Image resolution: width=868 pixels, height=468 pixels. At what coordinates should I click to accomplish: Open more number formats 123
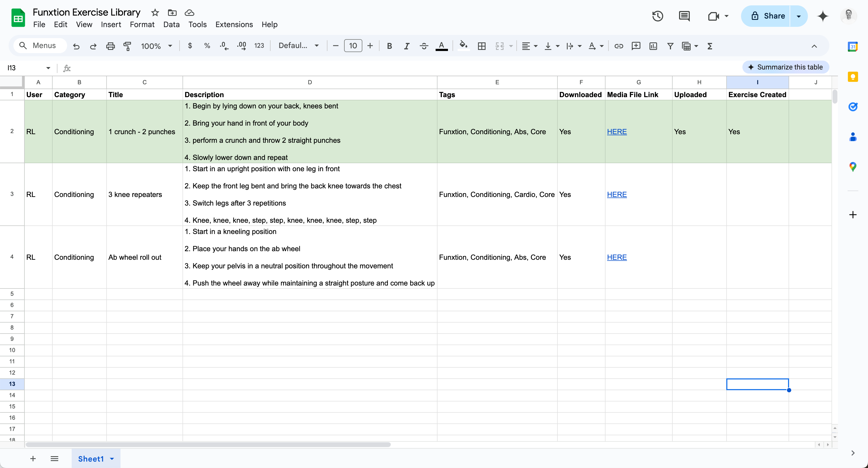click(259, 46)
